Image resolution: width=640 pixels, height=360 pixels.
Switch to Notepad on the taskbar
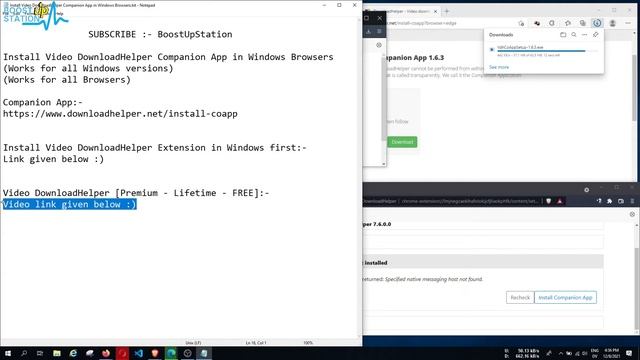click(x=204, y=353)
